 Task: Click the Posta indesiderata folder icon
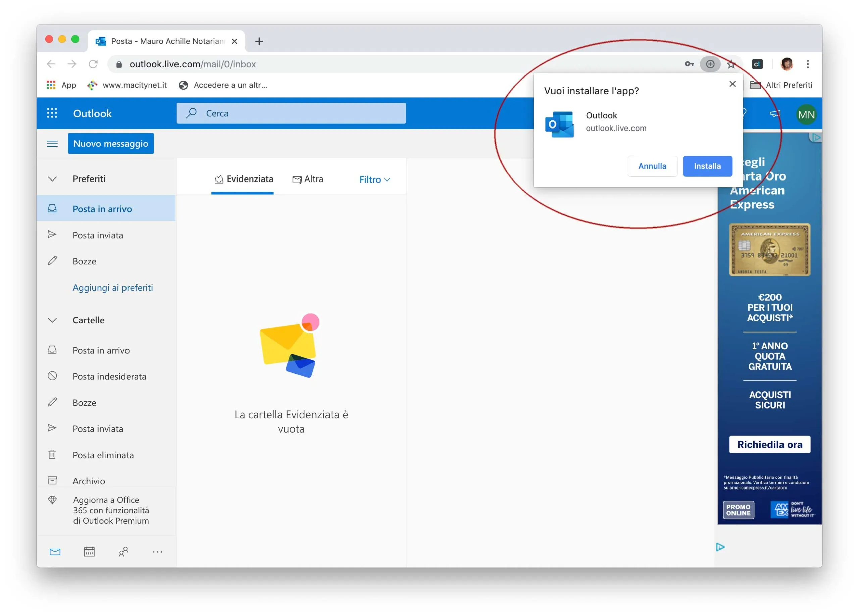(x=53, y=376)
